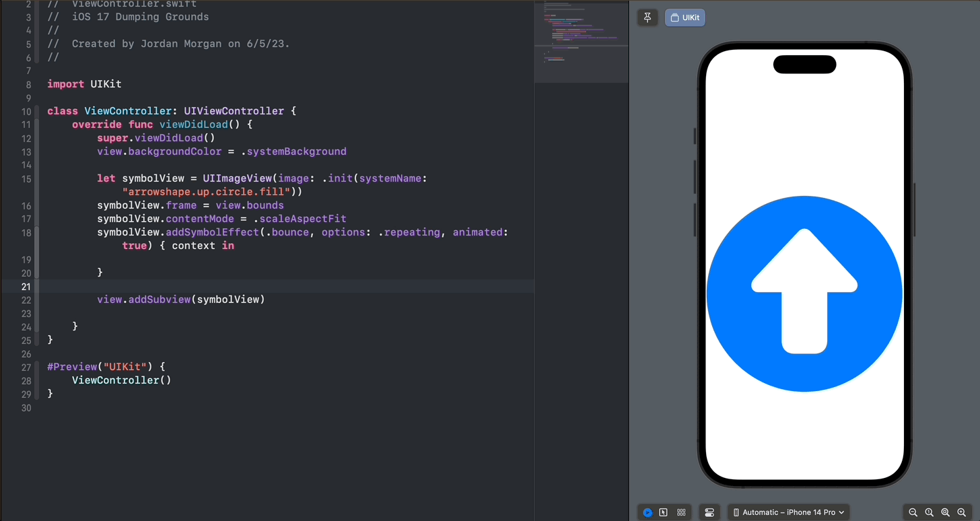Viewport: 980px width, 521px height.
Task: Toggle a breakpoint on line 18
Action: coord(26,232)
